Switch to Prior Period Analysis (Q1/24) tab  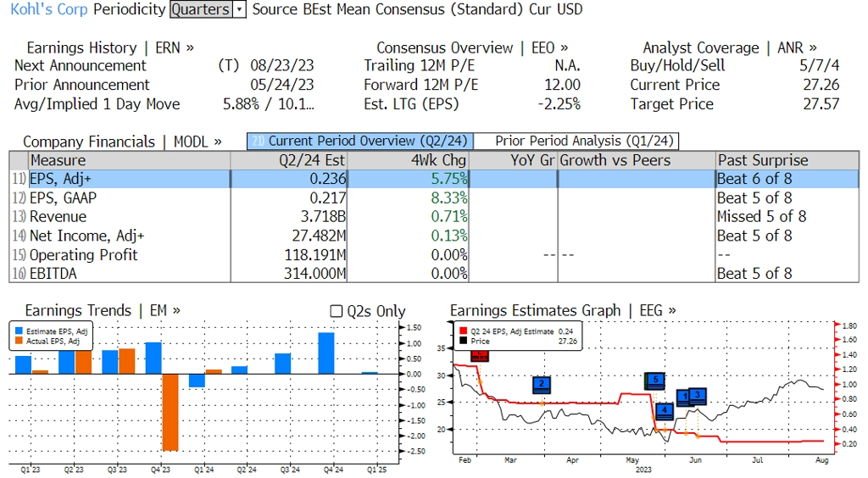point(576,141)
